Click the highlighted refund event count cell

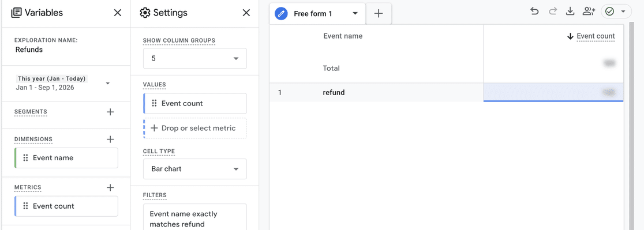553,93
